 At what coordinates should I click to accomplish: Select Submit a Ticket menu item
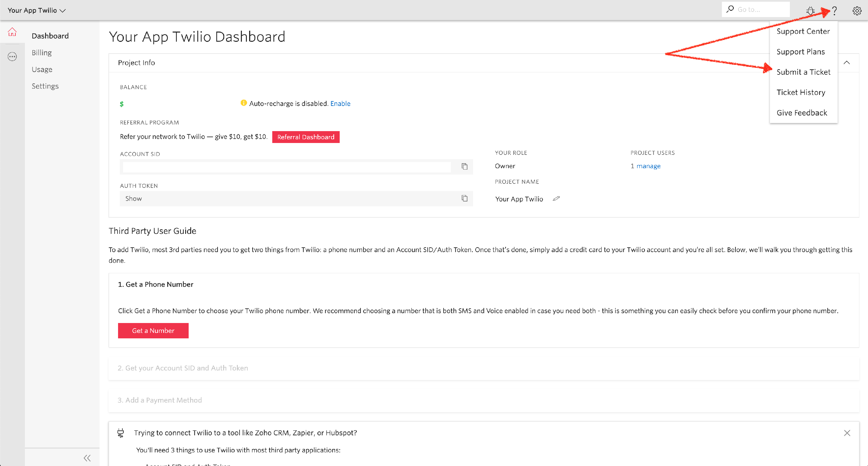pyautogui.click(x=803, y=72)
